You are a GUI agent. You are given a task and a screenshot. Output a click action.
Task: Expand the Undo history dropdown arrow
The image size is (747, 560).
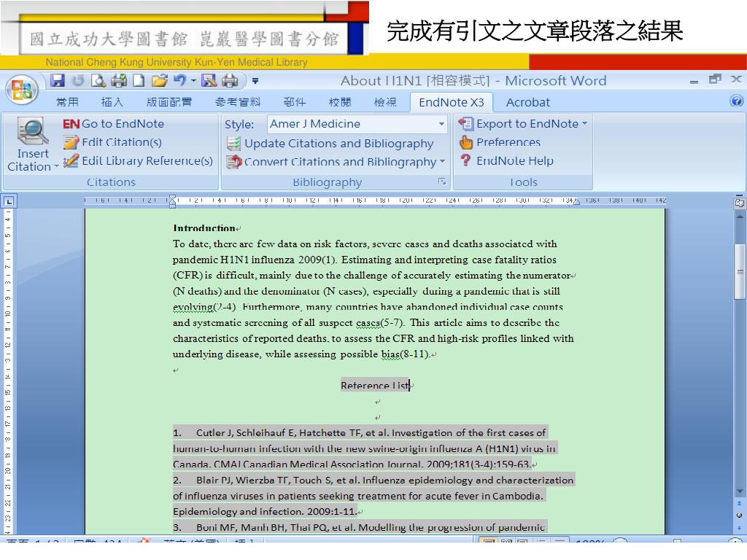(x=193, y=80)
